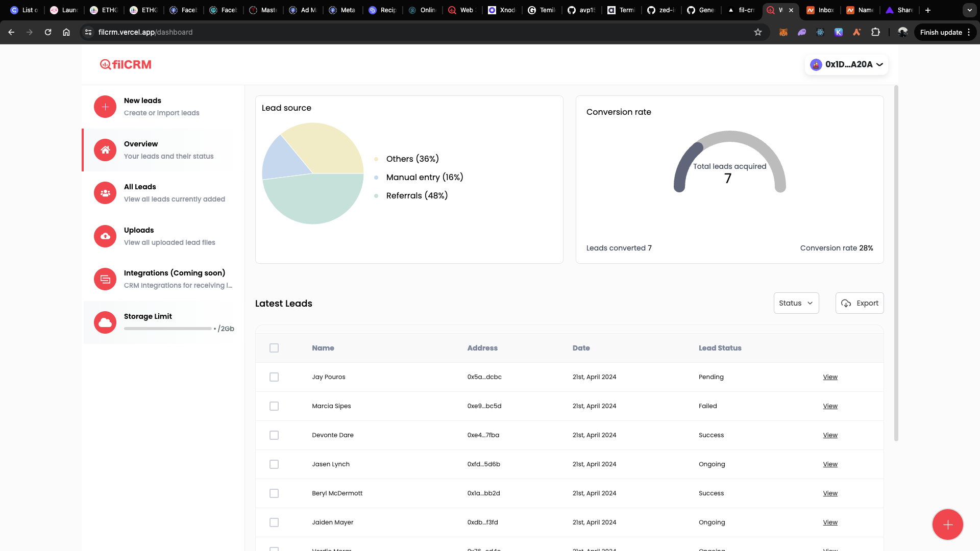Select the All Leads people icon
The image size is (980, 551).
(x=105, y=193)
